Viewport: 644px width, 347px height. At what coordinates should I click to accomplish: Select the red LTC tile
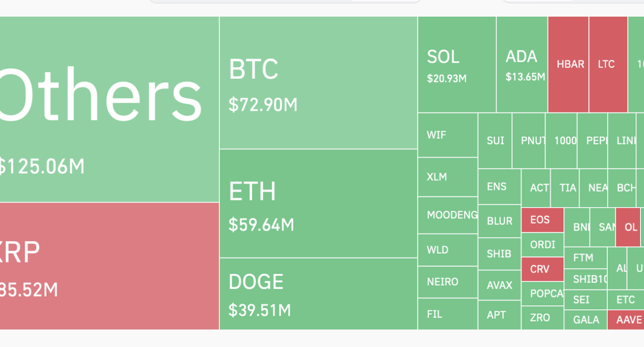(608, 64)
